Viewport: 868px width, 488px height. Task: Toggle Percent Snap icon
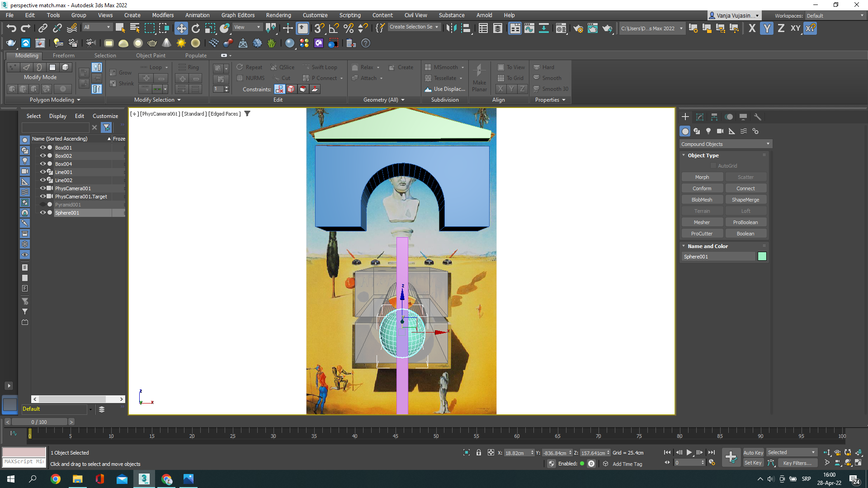point(349,28)
